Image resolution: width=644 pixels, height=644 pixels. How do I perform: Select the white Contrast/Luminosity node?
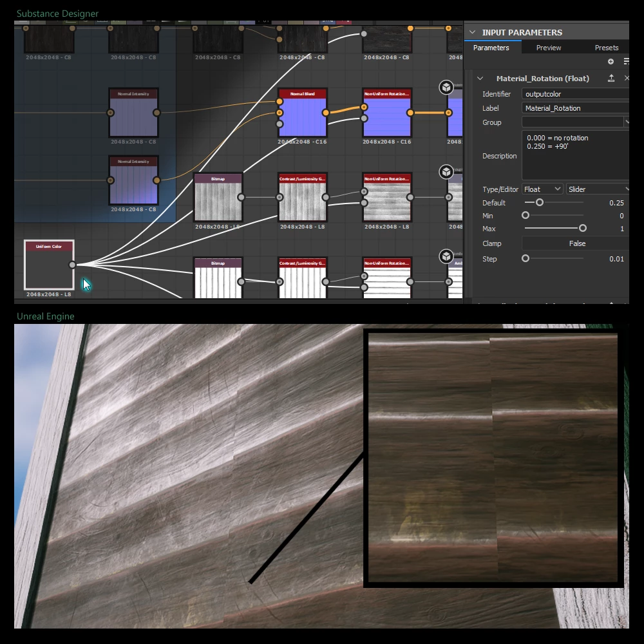(302, 278)
